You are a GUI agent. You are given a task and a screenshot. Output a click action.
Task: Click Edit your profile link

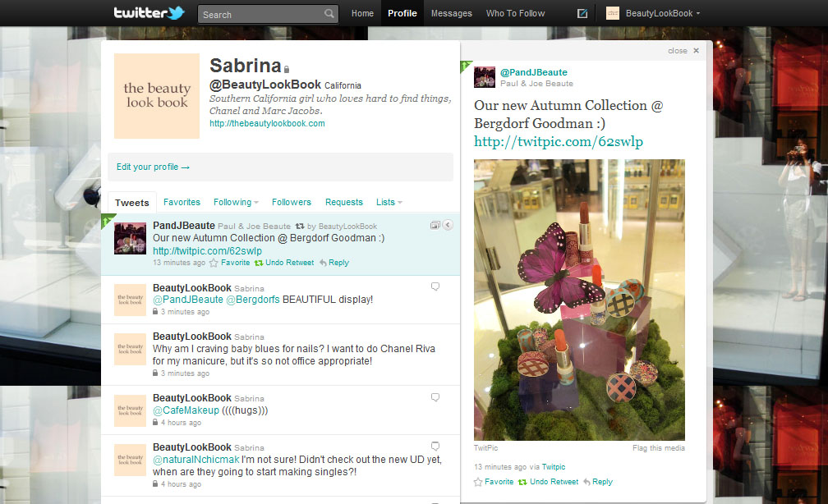coord(153,167)
